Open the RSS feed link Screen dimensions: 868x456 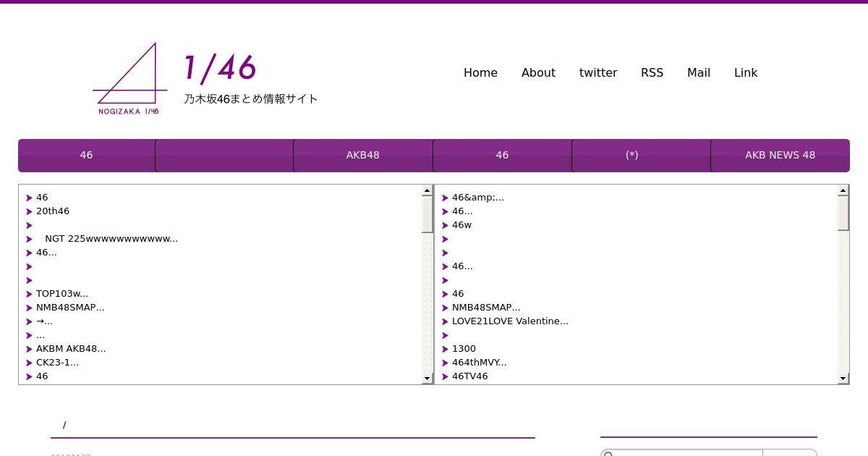pyautogui.click(x=652, y=72)
